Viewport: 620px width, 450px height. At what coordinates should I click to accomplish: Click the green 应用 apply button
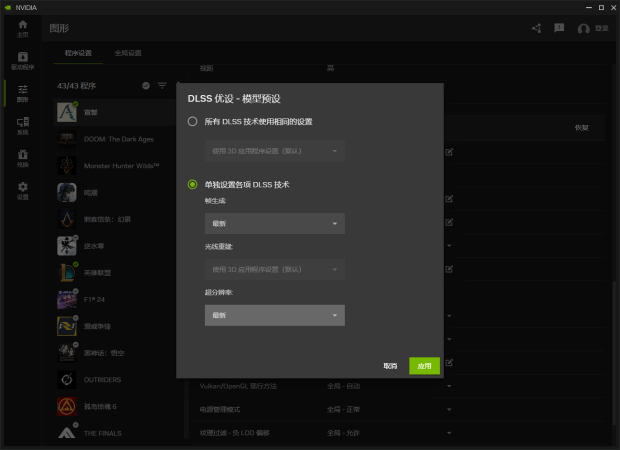tap(424, 366)
